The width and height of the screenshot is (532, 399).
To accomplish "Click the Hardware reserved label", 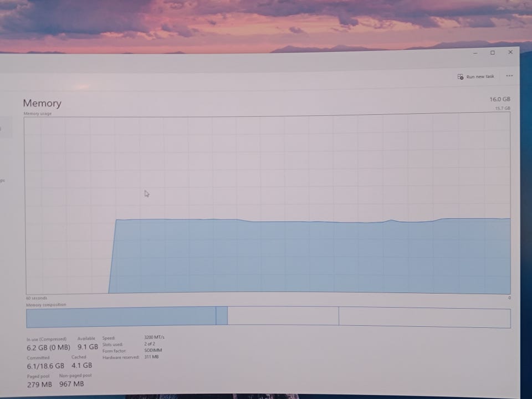I will 121,357.
